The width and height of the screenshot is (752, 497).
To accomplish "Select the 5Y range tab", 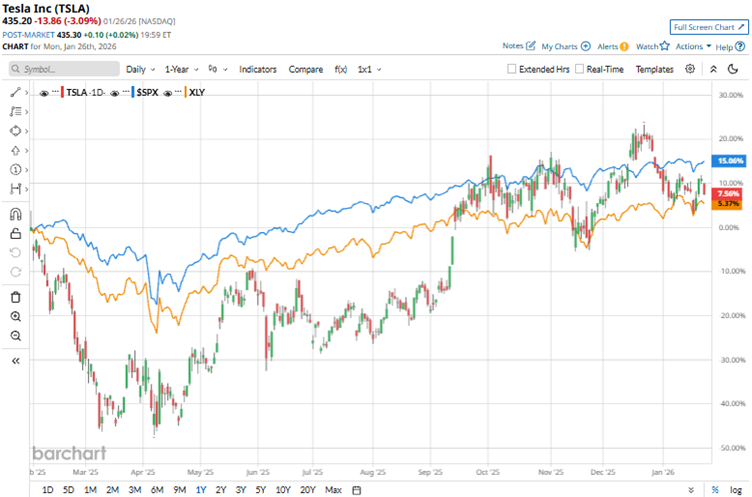I will 260,490.
